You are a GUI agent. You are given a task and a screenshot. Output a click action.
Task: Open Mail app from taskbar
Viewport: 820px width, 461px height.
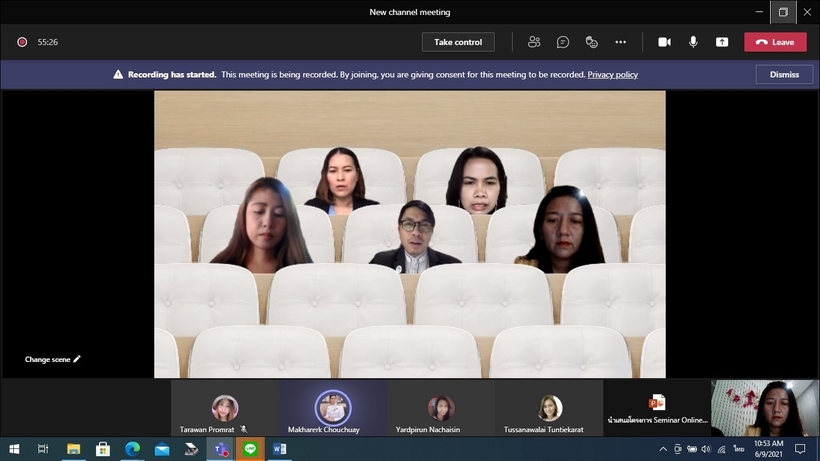point(162,449)
